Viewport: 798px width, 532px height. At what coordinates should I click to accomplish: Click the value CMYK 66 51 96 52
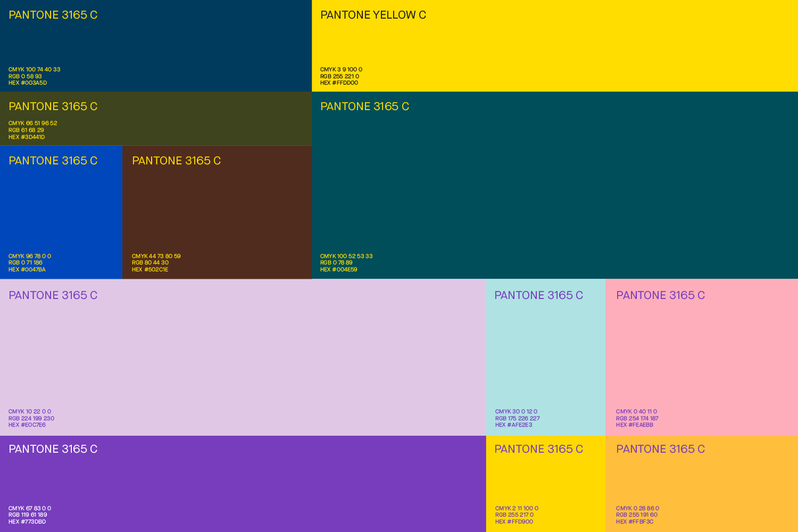point(33,123)
